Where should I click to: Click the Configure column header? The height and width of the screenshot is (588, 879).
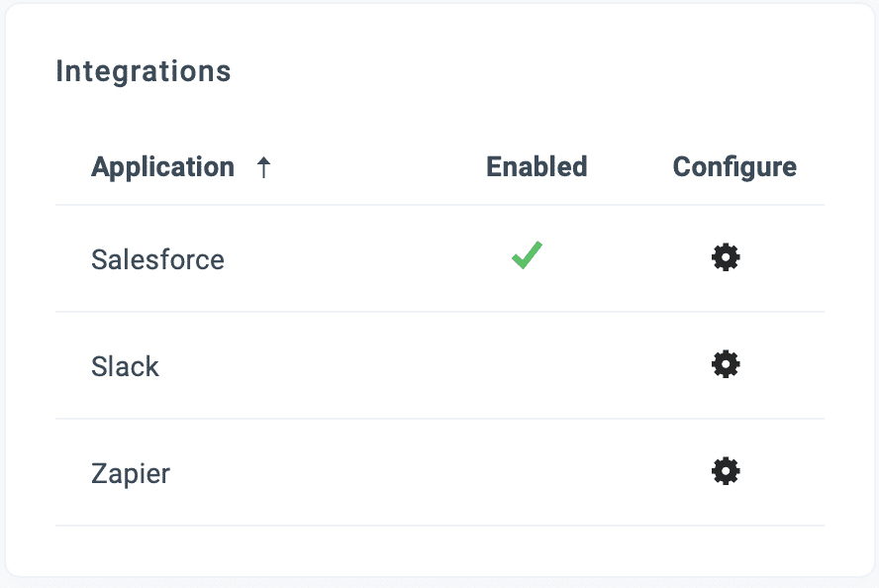(734, 167)
